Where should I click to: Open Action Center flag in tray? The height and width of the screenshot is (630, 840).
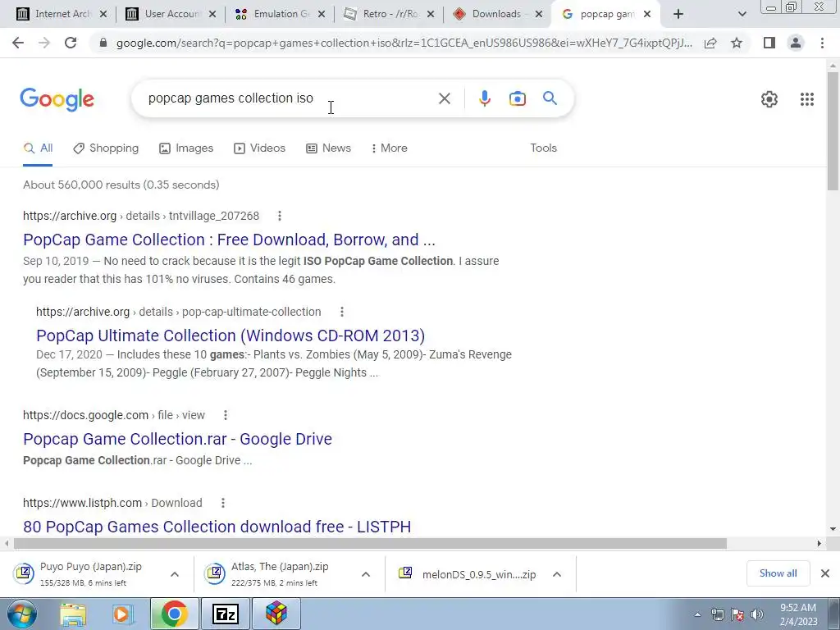pos(737,614)
